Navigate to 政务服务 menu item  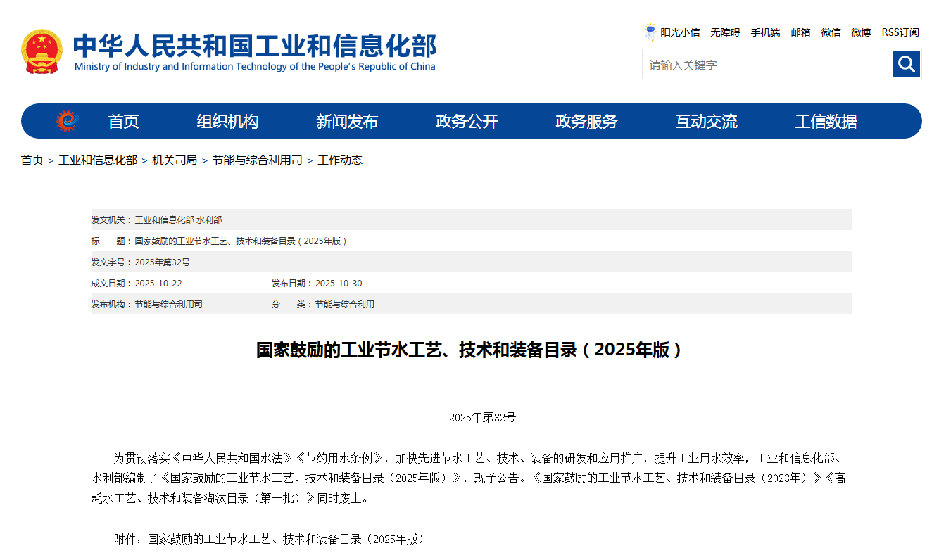coord(586,122)
